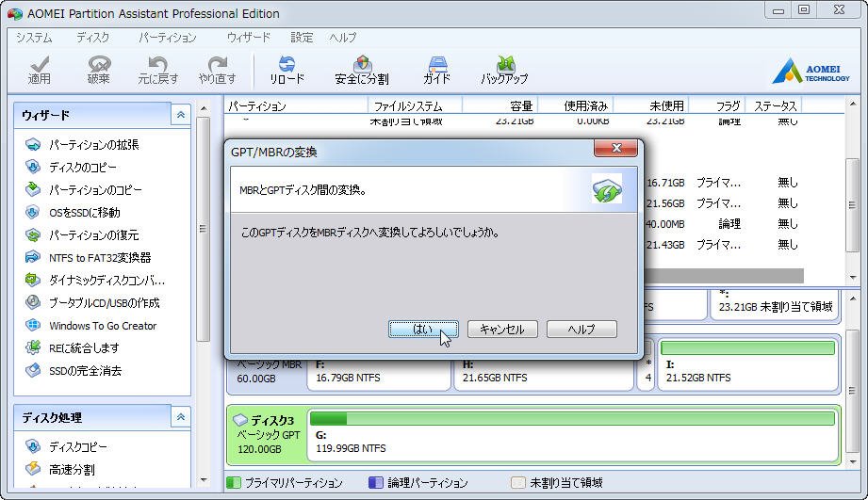Click the パーティションのコピー wizard icon

(33, 189)
